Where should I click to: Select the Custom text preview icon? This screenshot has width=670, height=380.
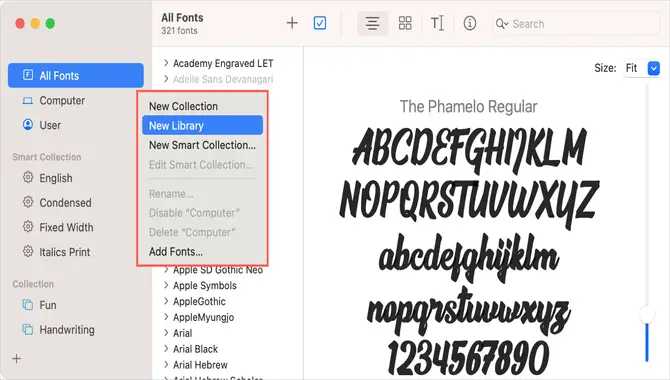coord(437,23)
